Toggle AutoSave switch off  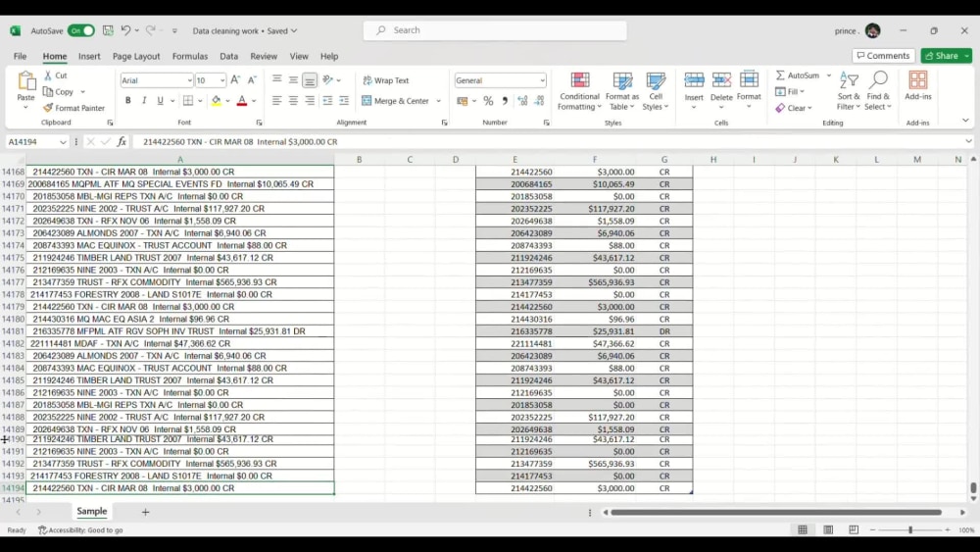[81, 30]
